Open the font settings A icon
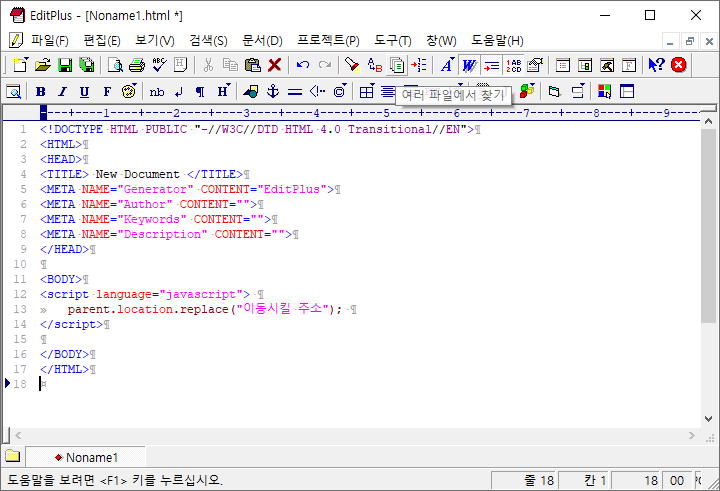720x491 pixels. pos(447,65)
